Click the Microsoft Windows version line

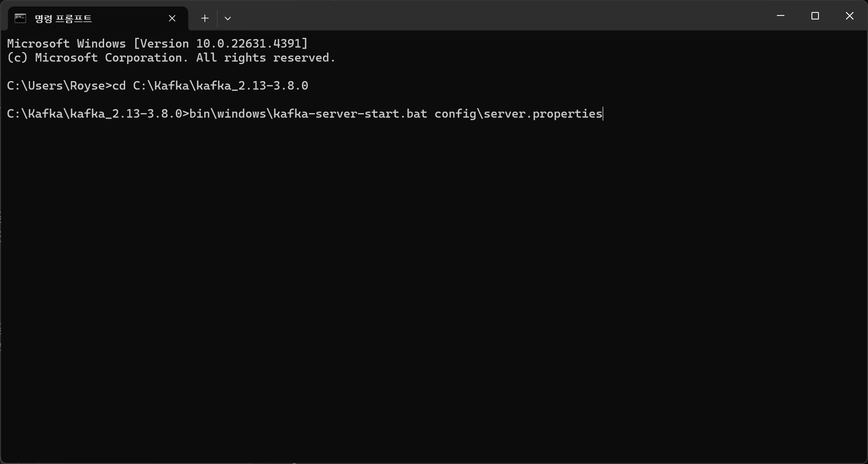pos(157,44)
